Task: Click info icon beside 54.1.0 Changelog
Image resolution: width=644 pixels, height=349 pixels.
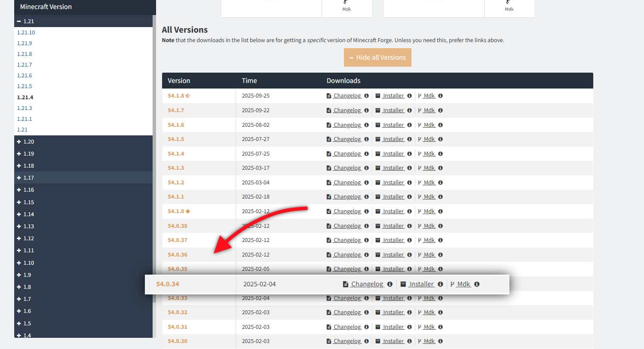Action: point(366,211)
